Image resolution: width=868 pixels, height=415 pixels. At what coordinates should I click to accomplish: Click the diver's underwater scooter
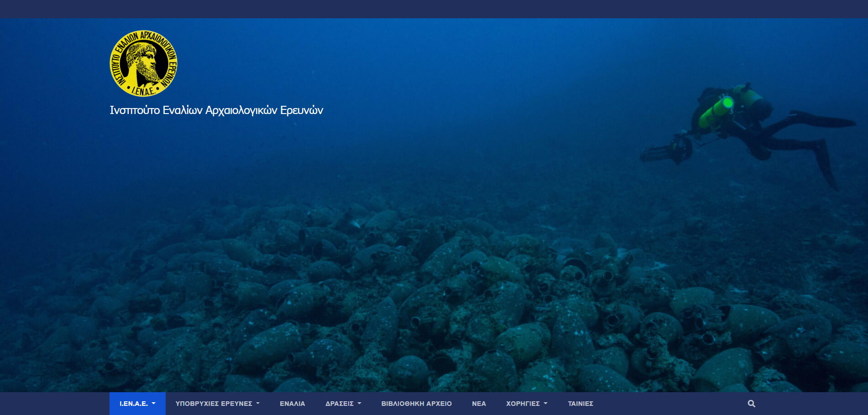point(667,150)
